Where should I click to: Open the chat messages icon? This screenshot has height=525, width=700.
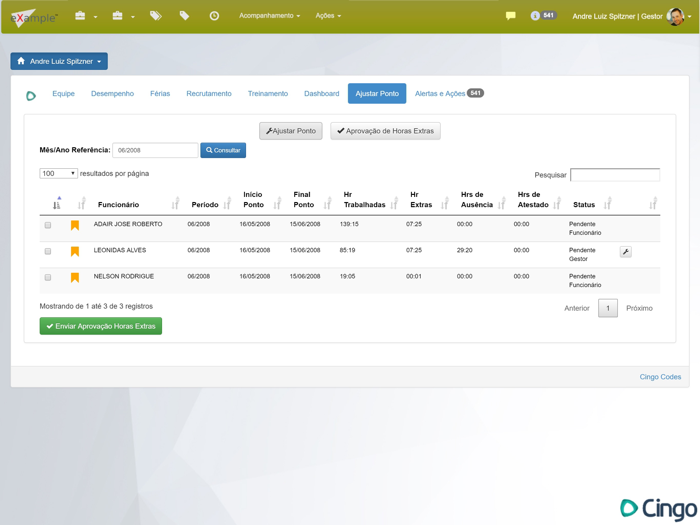(511, 16)
